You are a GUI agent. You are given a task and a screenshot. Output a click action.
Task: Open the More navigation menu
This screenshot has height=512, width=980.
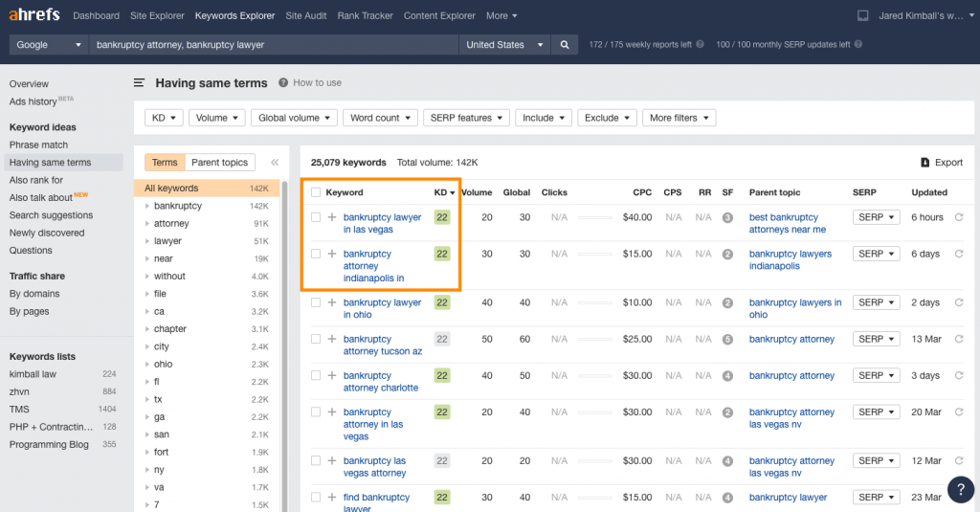(501, 15)
